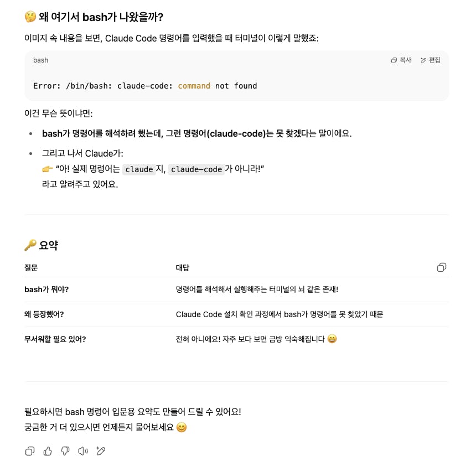Open the edit-in-canvas pencil icon at bottom
The height and width of the screenshot is (466, 476).
[x=101, y=451]
